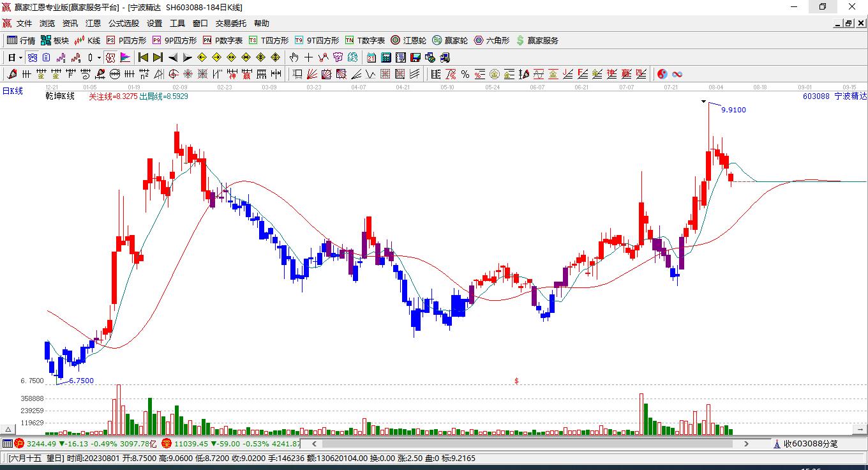The height and width of the screenshot is (470, 868).
Task: Click the 工具 menu
Action: pos(177,24)
